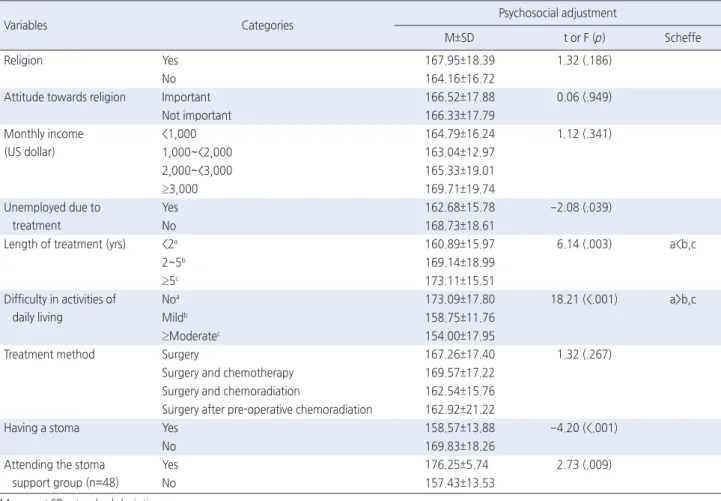
Task: Click the '(US dollar)' label
Action: (x=29, y=152)
